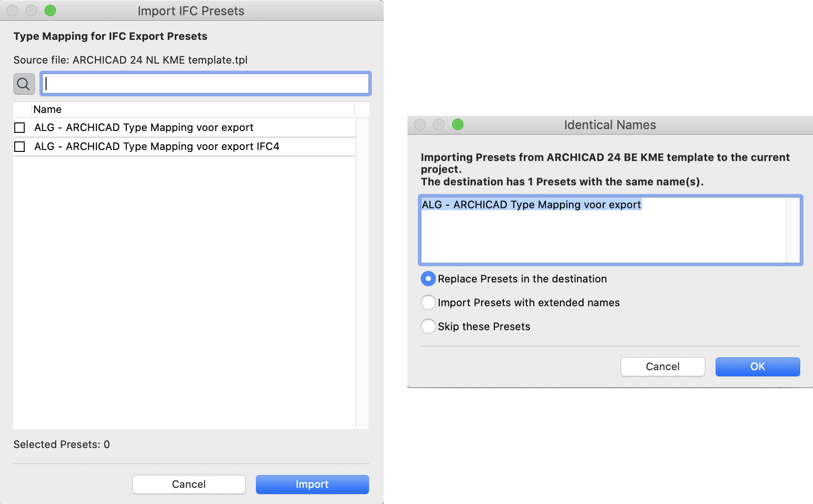Click green zoom button of Import IFC Presets
The image size is (813, 504).
50,10
